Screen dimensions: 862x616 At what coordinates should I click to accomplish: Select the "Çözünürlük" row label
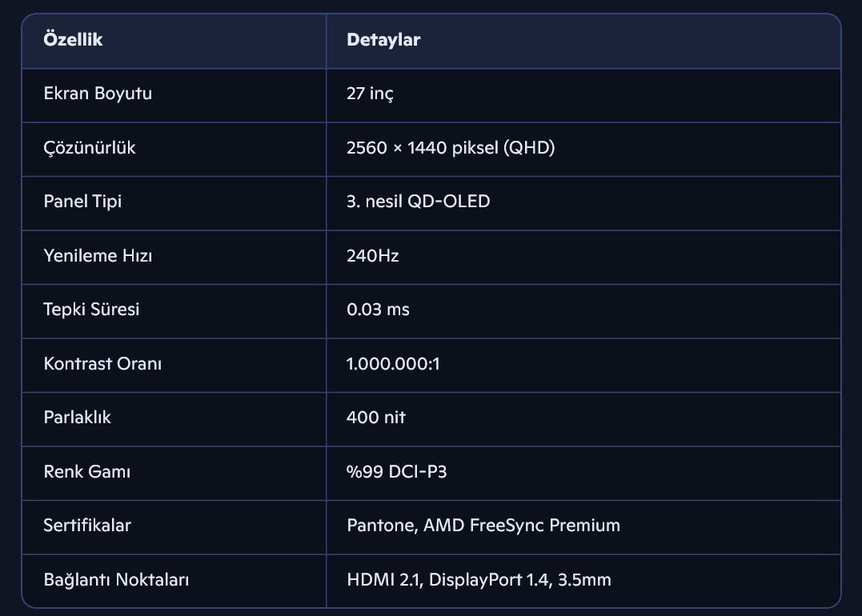(x=90, y=148)
